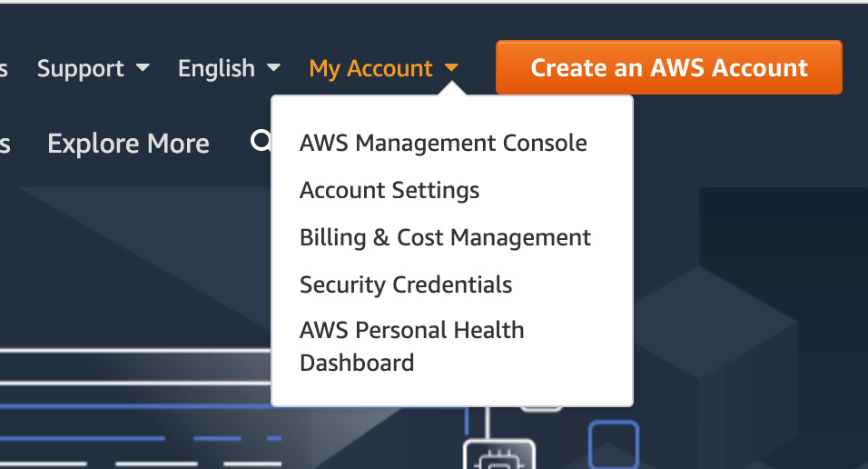This screenshot has width=868, height=469.
Task: Click the search magnifier icon
Action: 261,141
